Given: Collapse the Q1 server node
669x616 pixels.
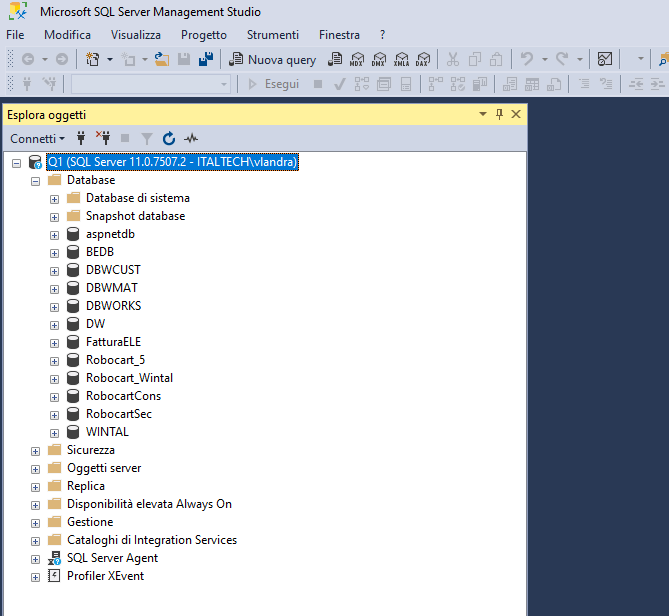Looking at the screenshot, I should coord(16,163).
